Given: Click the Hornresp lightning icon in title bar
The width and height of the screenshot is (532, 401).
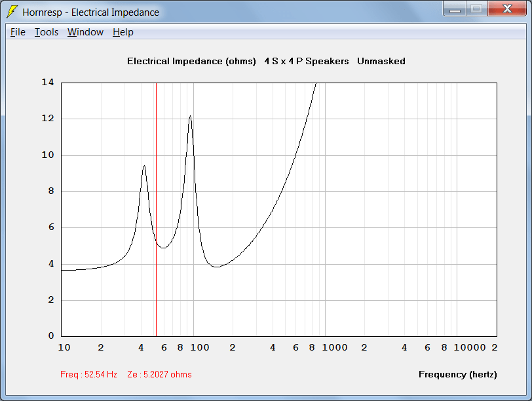Looking at the screenshot, I should pos(12,12).
